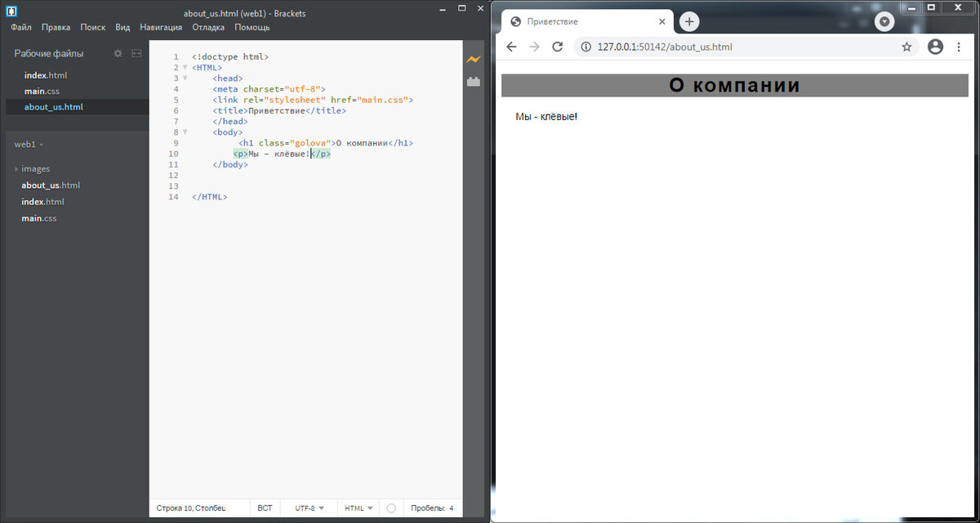Select main.css in working files
The height and width of the screenshot is (523, 980).
tap(42, 91)
